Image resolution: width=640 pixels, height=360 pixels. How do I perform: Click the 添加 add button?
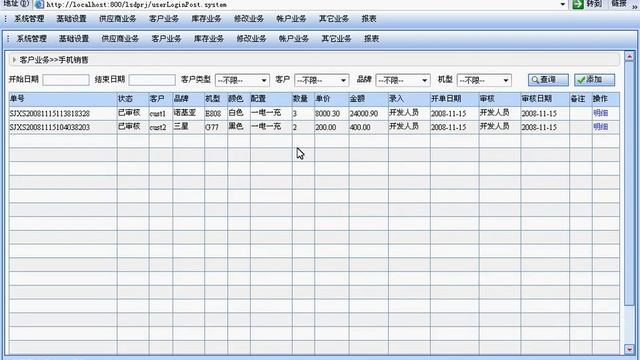tap(594, 80)
